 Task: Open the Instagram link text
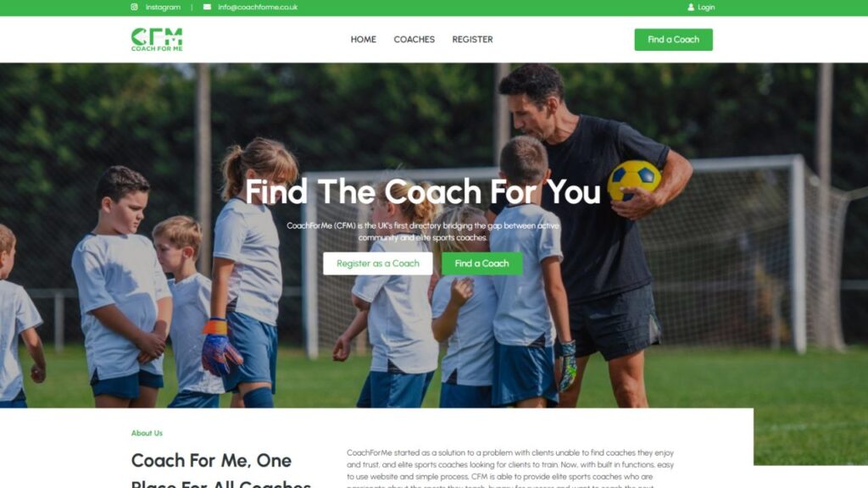click(163, 7)
